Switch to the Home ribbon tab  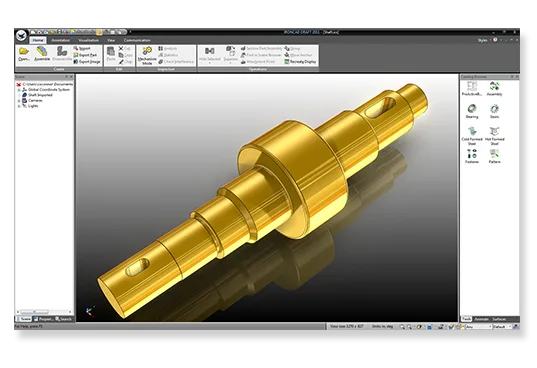[x=37, y=40]
